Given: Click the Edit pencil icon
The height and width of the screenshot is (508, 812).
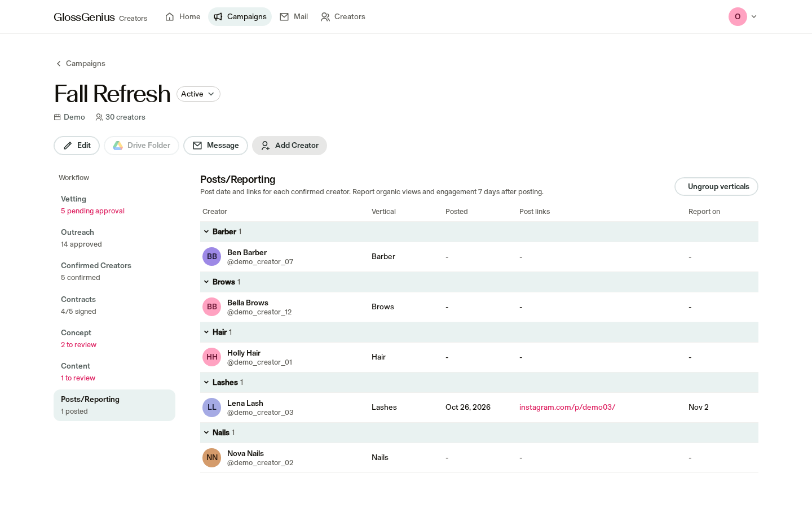Looking at the screenshot, I should point(68,146).
